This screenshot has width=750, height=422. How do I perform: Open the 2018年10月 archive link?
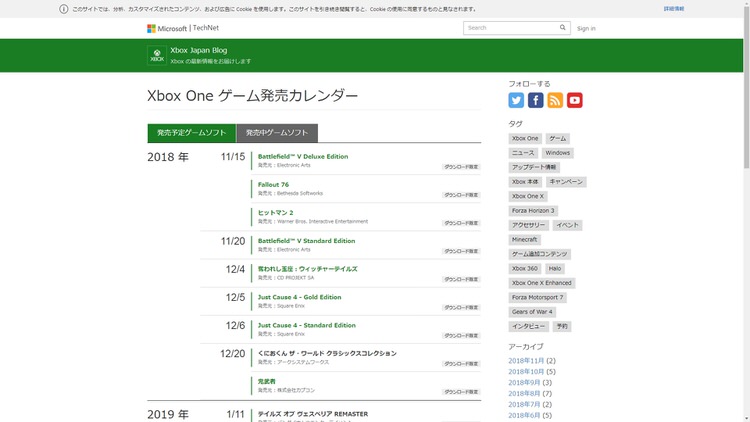[526, 372]
